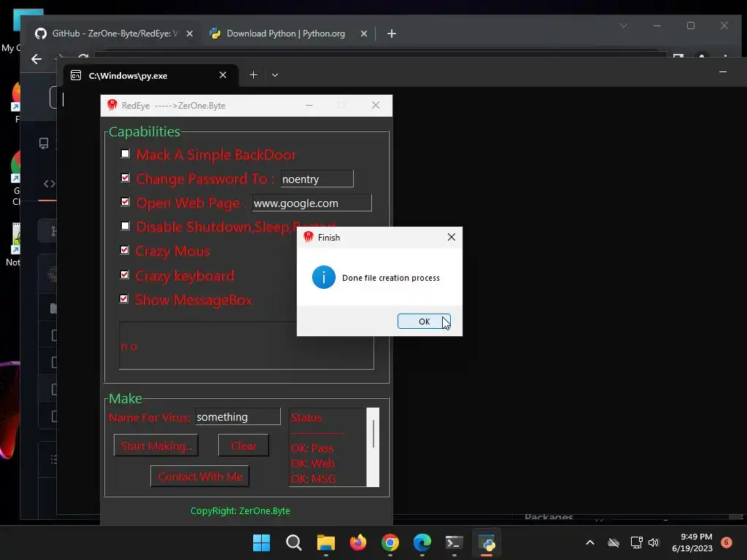Click the browser back arrow
This screenshot has width=747, height=560.
(x=36, y=59)
